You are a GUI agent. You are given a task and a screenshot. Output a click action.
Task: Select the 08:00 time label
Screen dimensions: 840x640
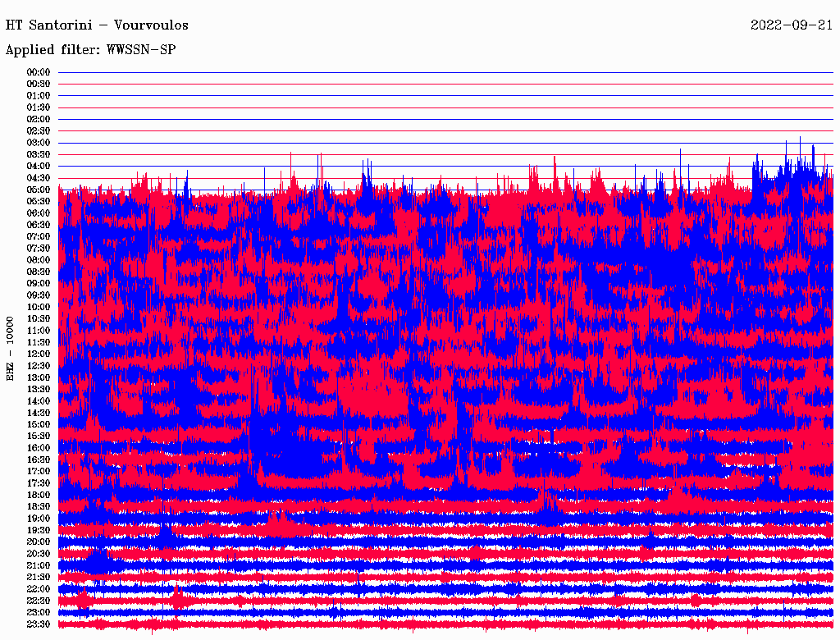click(x=39, y=260)
